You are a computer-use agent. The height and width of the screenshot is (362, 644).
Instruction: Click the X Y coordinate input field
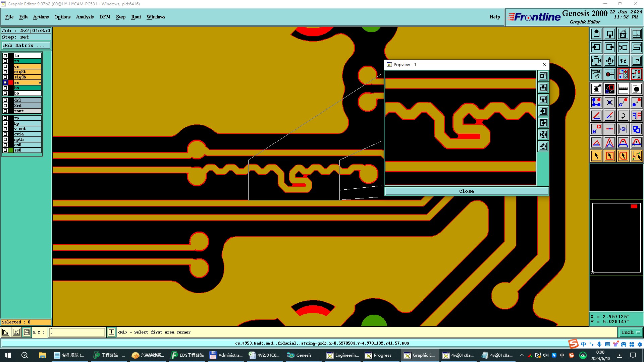(77, 332)
